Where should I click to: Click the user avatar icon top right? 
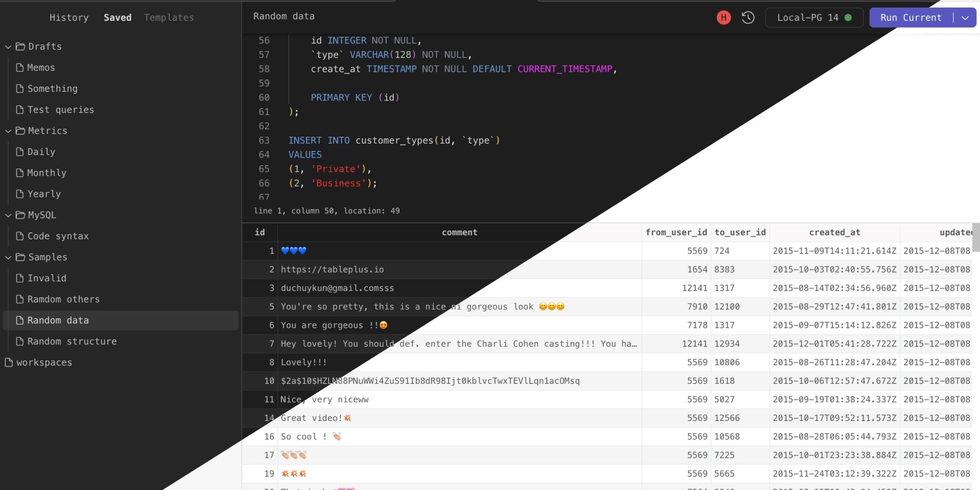[x=724, y=17]
